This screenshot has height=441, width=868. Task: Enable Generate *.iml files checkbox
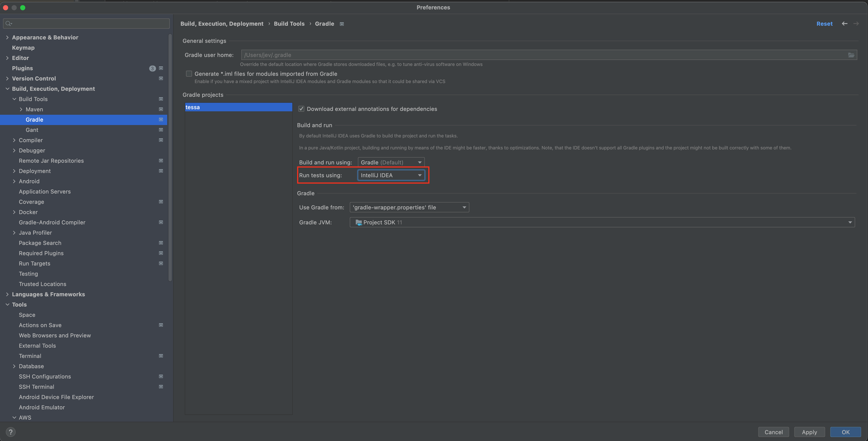click(189, 74)
